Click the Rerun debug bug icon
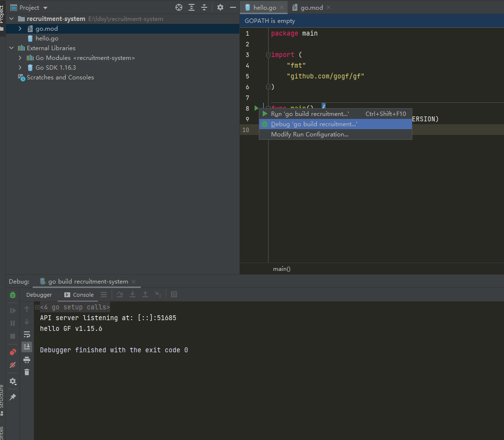This screenshot has width=504, height=440. tap(13, 295)
